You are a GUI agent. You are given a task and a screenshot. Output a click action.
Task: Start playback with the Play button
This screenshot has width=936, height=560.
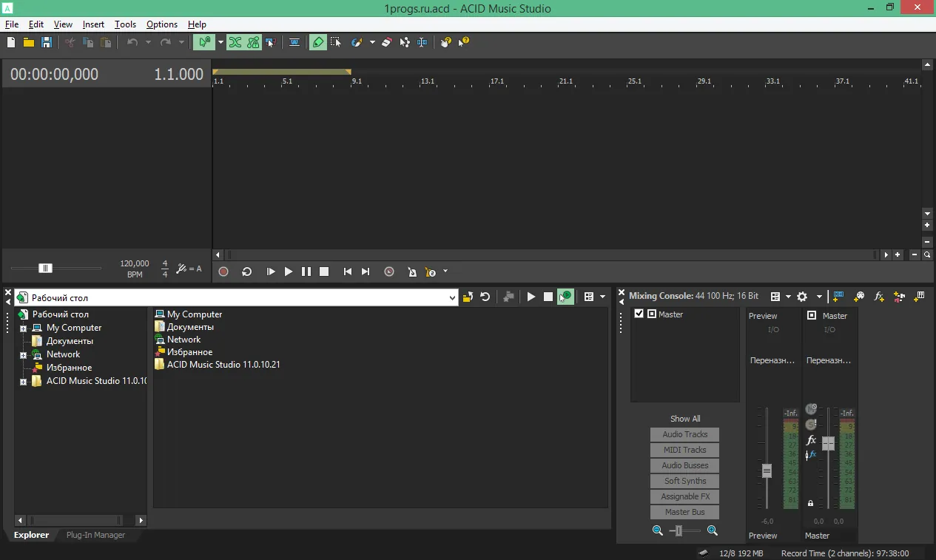coord(289,271)
